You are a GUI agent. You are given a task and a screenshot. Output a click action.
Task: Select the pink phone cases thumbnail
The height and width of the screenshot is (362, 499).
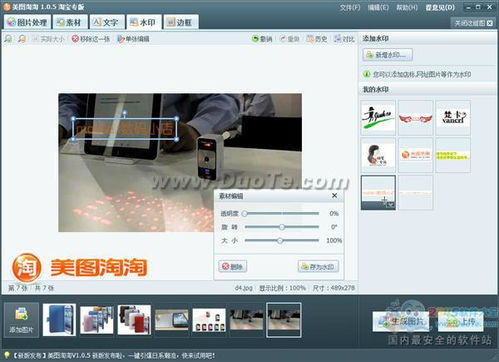[97, 319]
